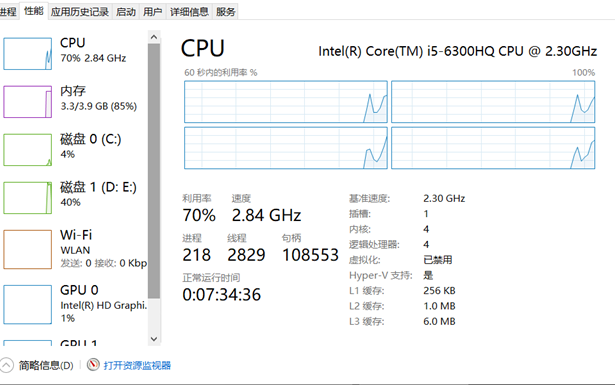Select the GPU 0 graph icon
615x385 pixels.
tap(27, 305)
